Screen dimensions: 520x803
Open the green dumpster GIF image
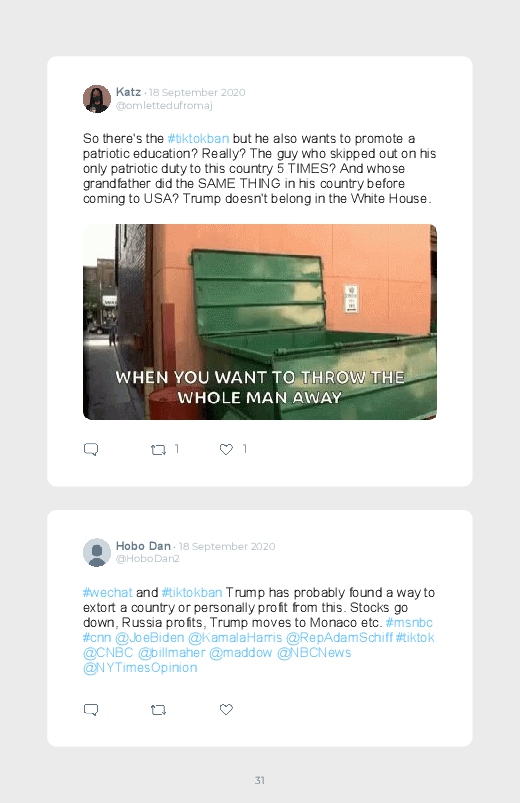260,322
